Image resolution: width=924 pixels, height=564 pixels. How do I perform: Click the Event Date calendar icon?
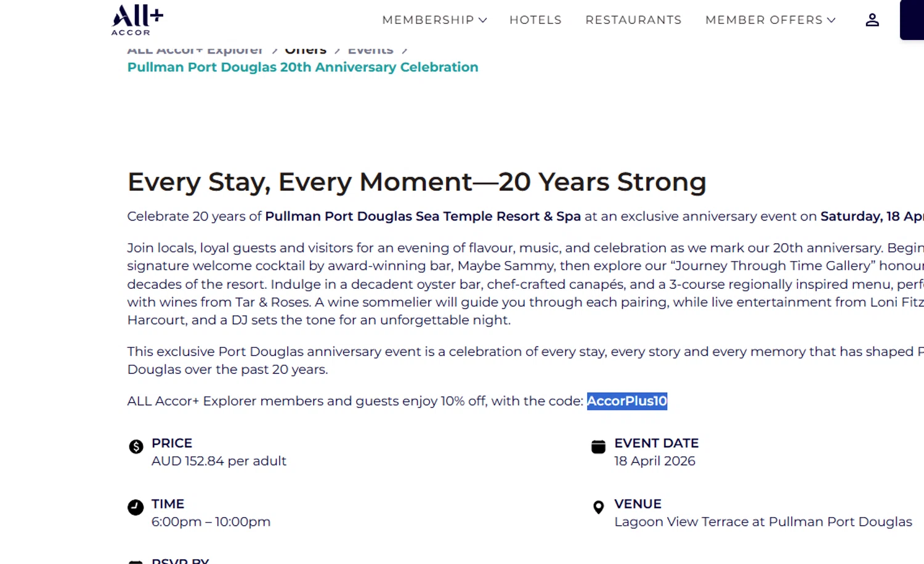pos(598,446)
